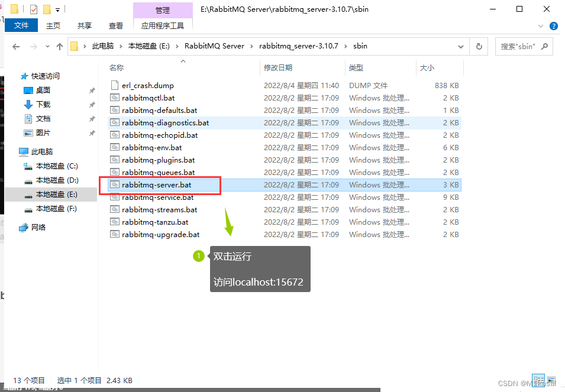Screen dimensions: 565x392
Task: Switch to the 主页 ribbon tab
Action: 53,25
